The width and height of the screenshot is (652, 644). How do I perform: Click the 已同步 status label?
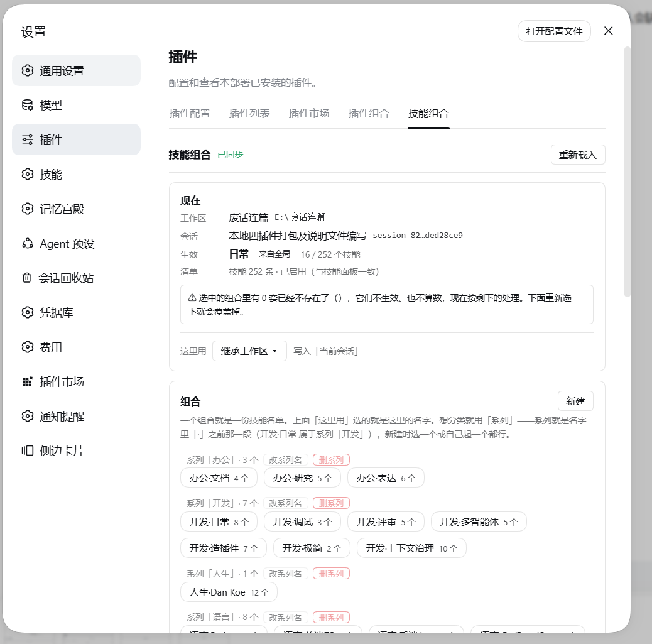[x=231, y=155]
